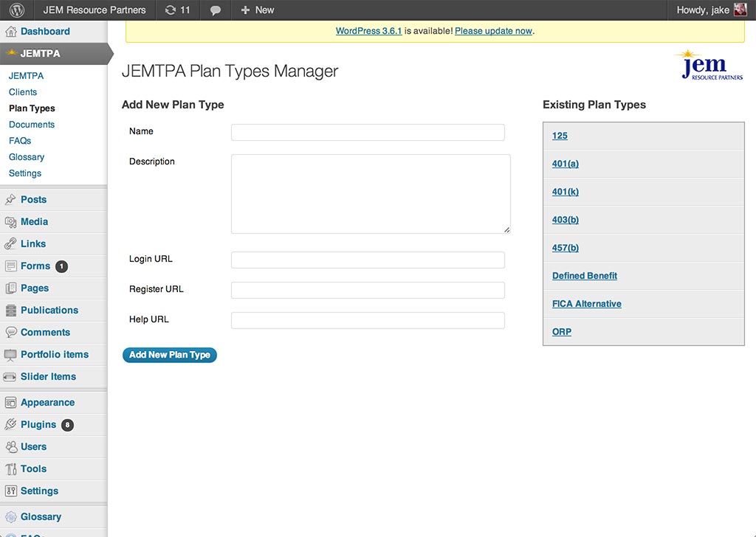
Task: Focus the Register URL field
Action: [x=368, y=291]
